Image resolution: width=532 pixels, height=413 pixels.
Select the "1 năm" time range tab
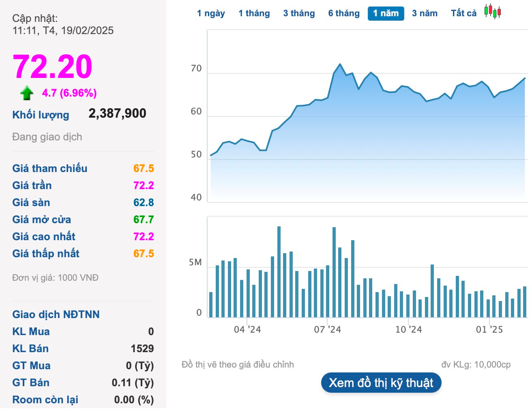click(x=386, y=13)
